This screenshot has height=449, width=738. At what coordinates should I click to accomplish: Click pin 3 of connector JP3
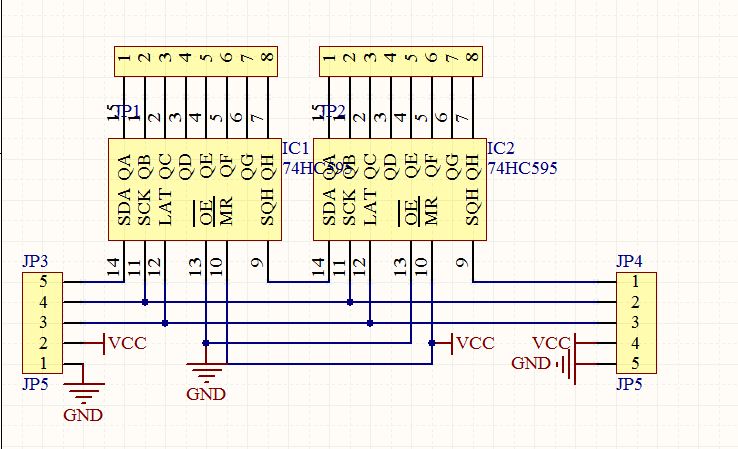point(43,322)
